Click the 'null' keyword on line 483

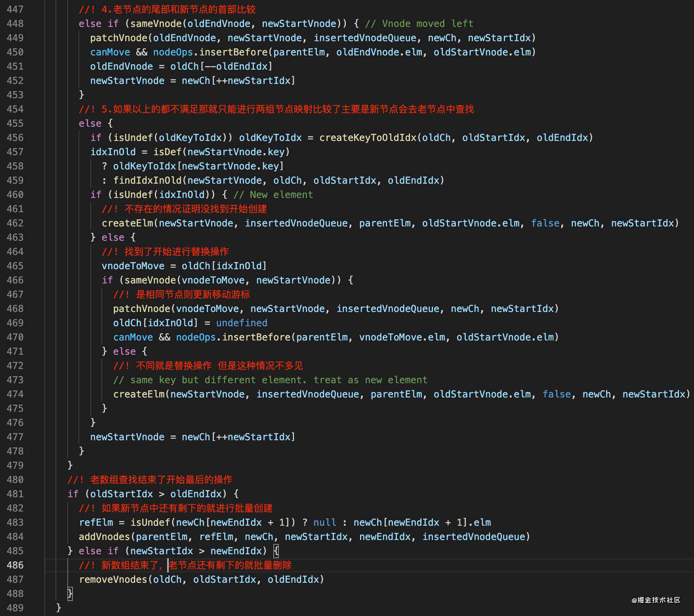(x=324, y=522)
